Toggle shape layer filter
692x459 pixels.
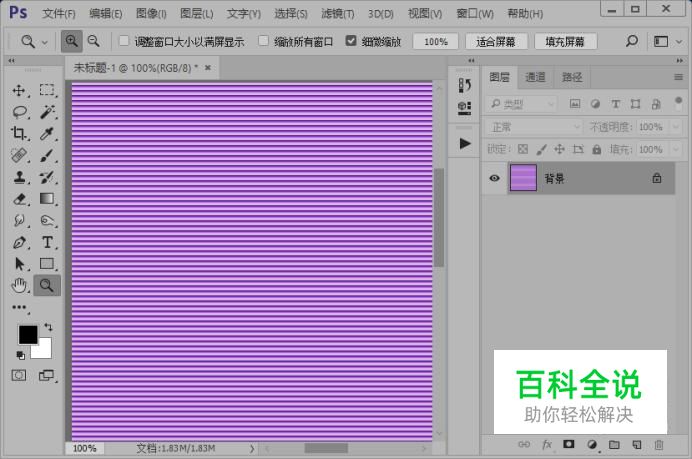coord(636,104)
